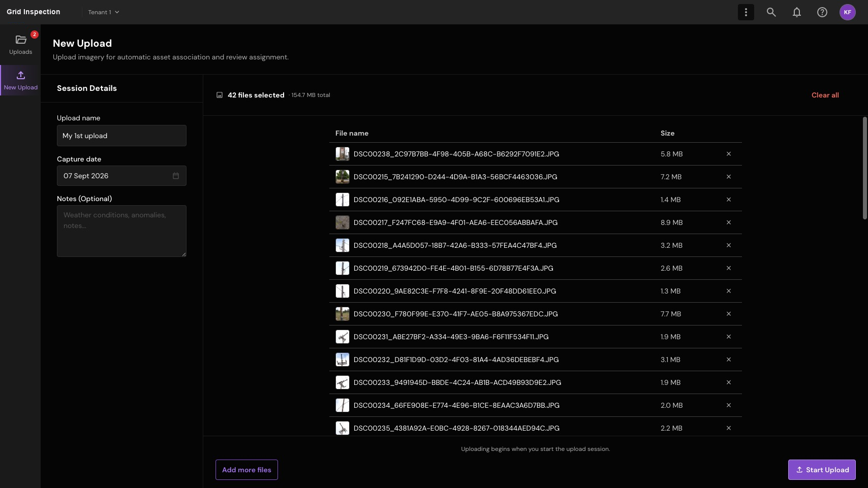
Task: Remove file DSC00231 from the list
Action: click(x=728, y=337)
